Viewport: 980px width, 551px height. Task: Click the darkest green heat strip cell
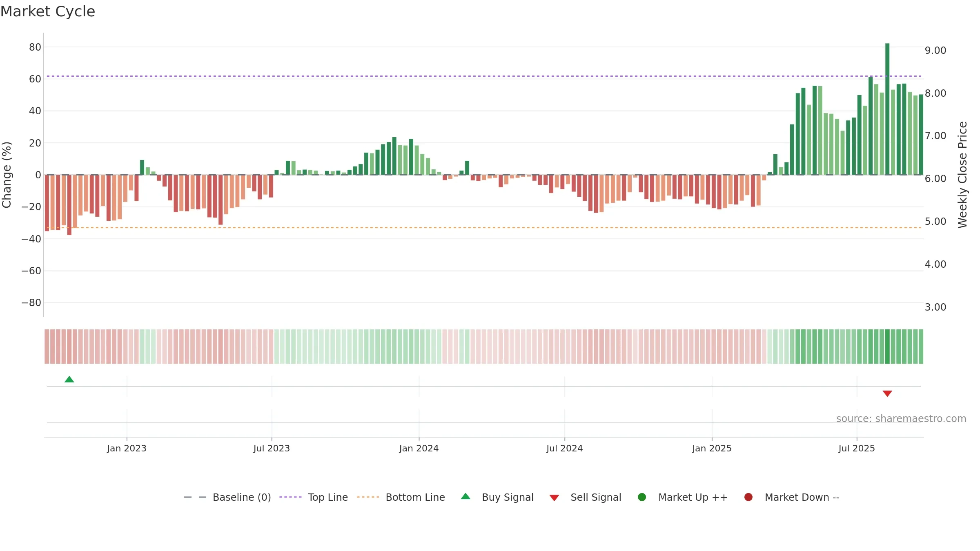[887, 347]
